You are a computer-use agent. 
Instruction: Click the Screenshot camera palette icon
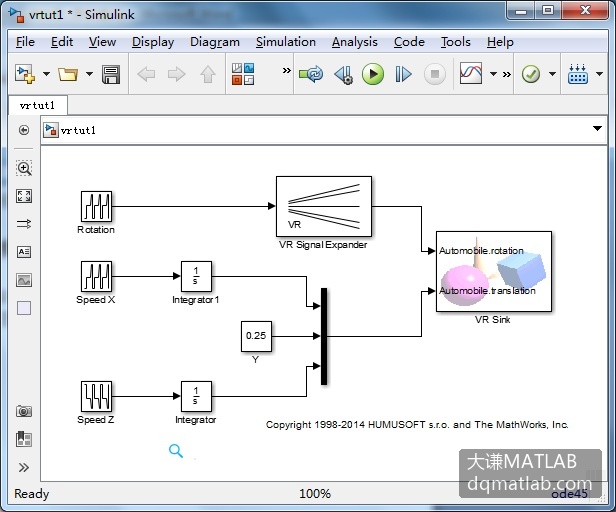click(x=24, y=411)
